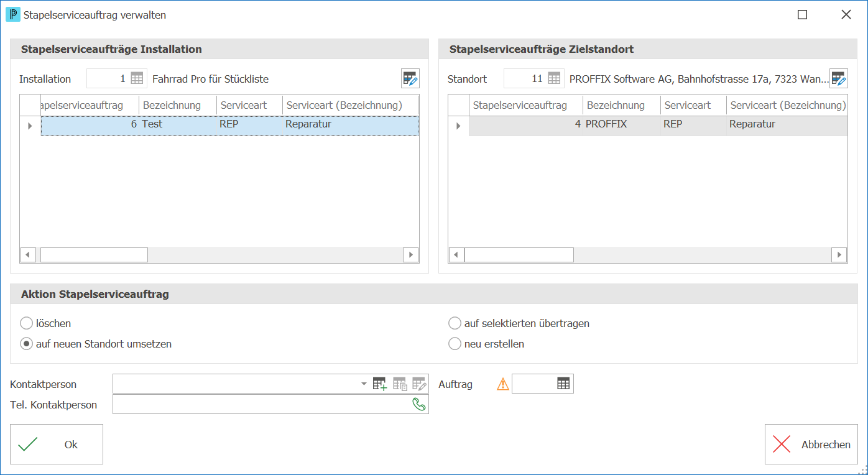Click Stapelserviceauftrag column header in Zielstandort table
The height and width of the screenshot is (475, 868).
(x=526, y=105)
